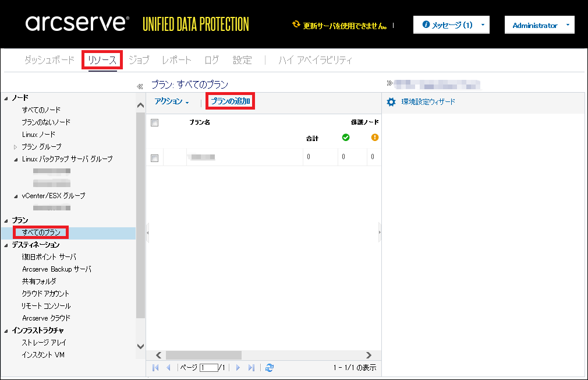Click the right splitter collapse handle
Screen dimensions: 588x380
pyautogui.click(x=380, y=233)
